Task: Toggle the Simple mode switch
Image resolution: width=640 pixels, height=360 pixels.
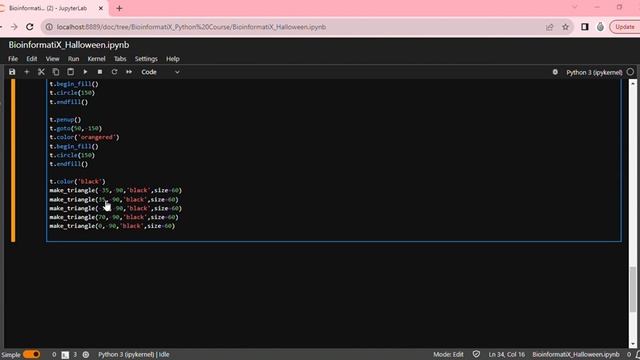Action: (x=31, y=354)
